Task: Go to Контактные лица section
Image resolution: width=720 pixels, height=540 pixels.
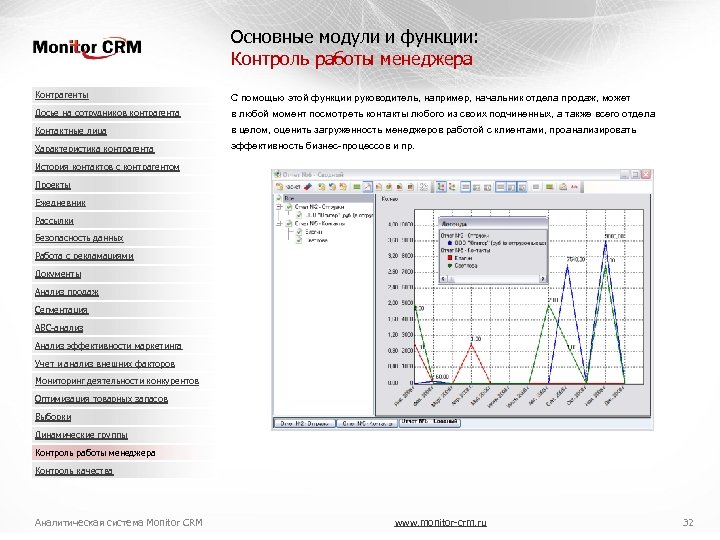Action: [71, 131]
